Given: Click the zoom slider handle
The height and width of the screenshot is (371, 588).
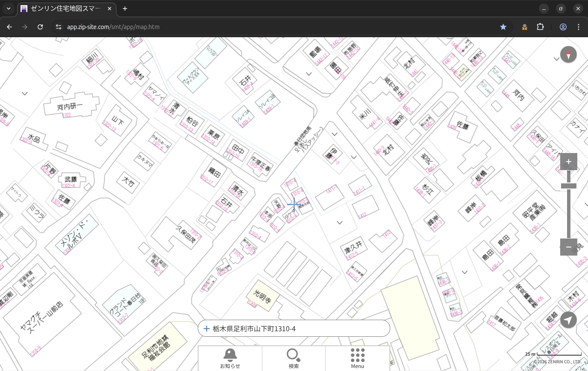Looking at the screenshot, I should pos(568,186).
